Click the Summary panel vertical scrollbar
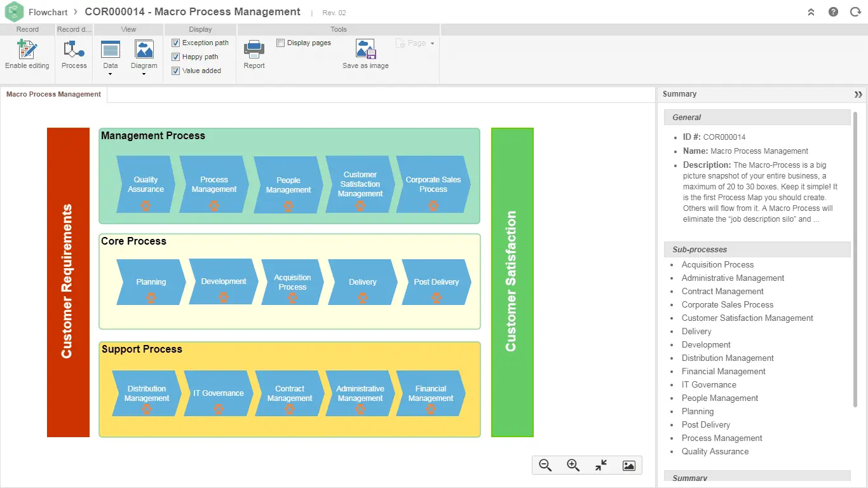The image size is (868, 488). (855, 254)
